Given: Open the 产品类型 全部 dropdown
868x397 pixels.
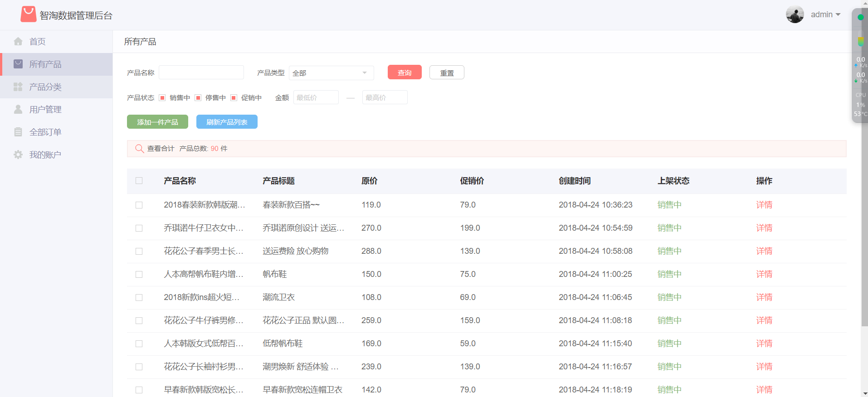Looking at the screenshot, I should tap(331, 73).
